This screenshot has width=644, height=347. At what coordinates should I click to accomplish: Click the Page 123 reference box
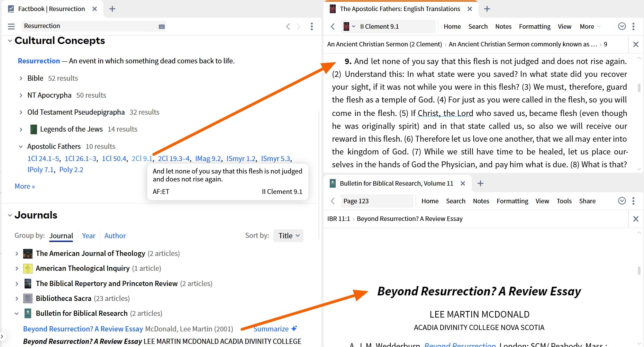[377, 201]
